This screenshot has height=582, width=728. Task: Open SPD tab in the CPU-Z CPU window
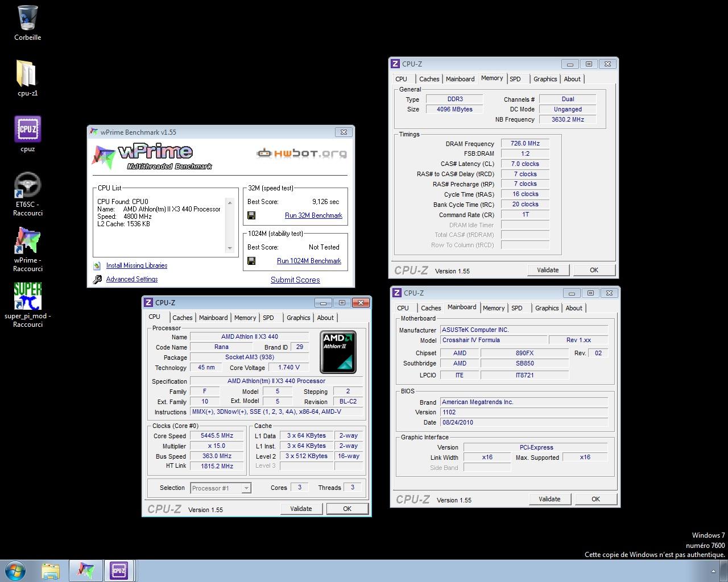pyautogui.click(x=268, y=318)
